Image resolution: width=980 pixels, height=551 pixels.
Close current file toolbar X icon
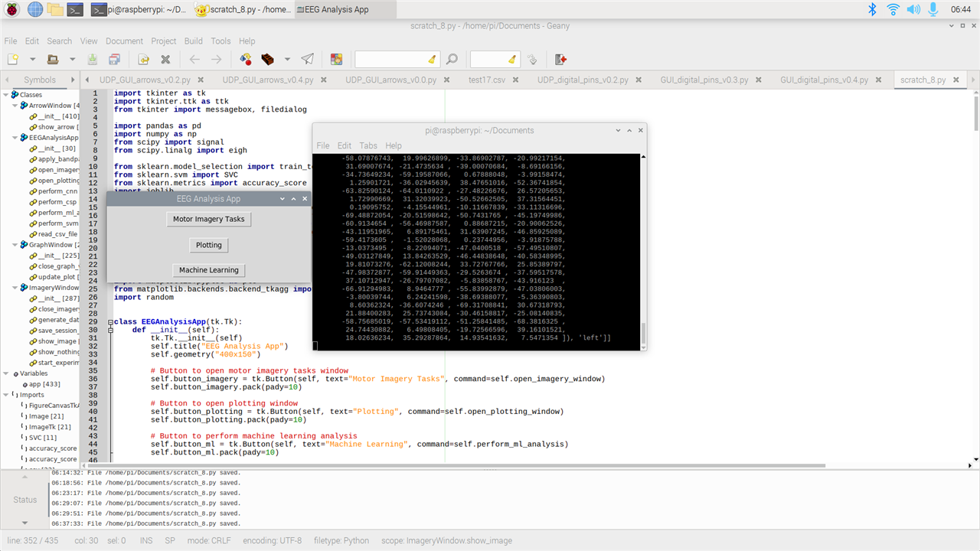tap(165, 59)
